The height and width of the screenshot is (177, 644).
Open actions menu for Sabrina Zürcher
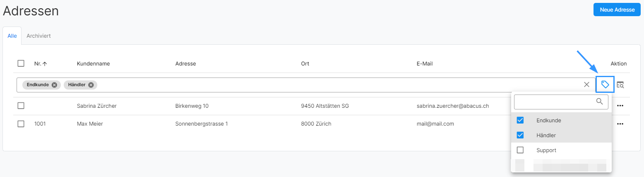click(x=620, y=106)
